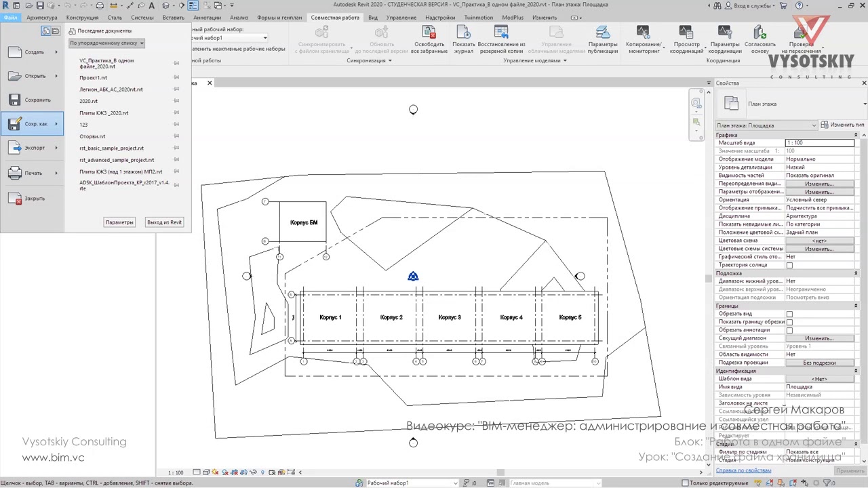Click Освободить все забранные (Relinquish All) icon
The height and width of the screenshot is (488, 868).
(x=429, y=33)
